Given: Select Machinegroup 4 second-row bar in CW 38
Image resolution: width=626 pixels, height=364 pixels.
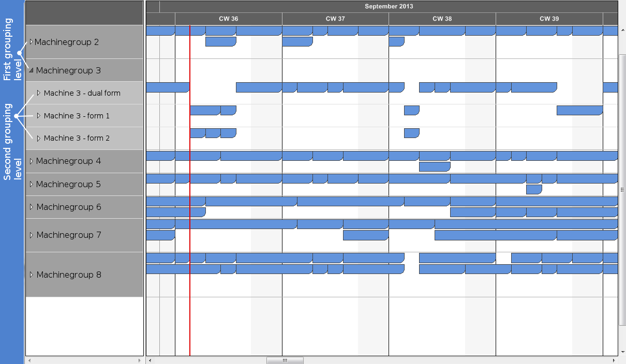Looking at the screenshot, I should (435, 166).
